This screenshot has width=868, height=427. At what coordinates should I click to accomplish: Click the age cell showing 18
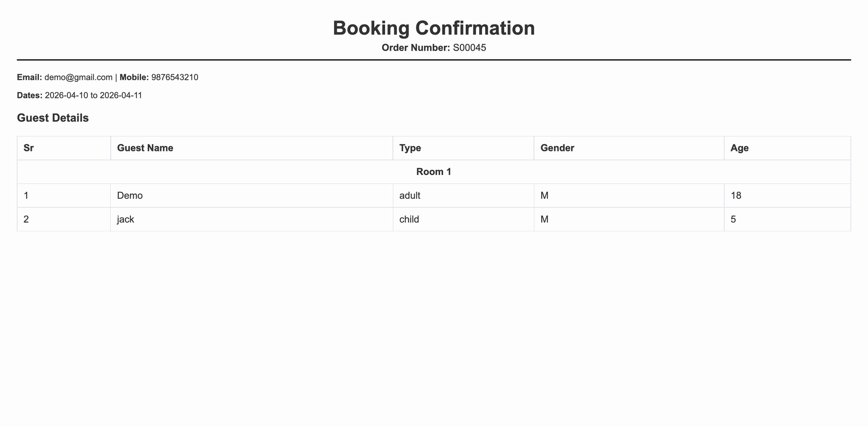tap(788, 196)
